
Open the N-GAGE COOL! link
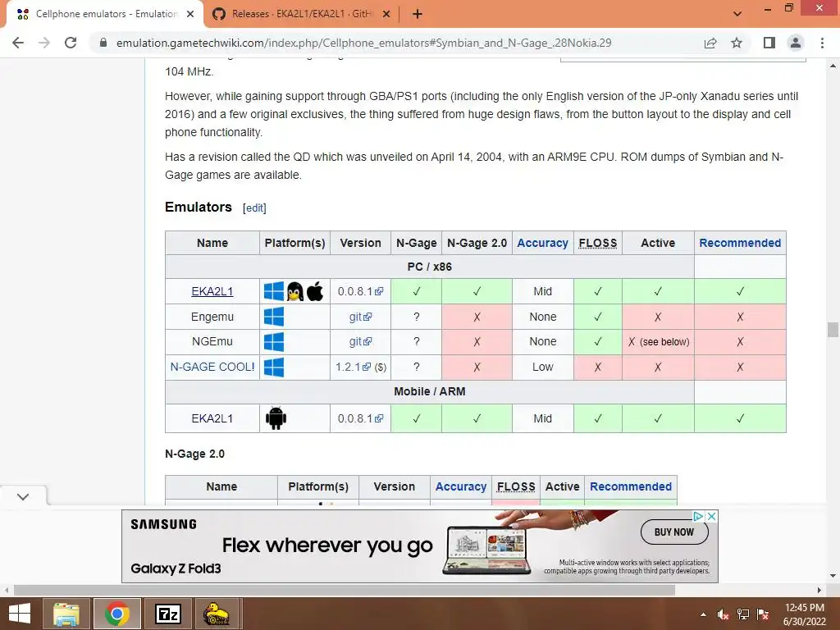point(212,367)
